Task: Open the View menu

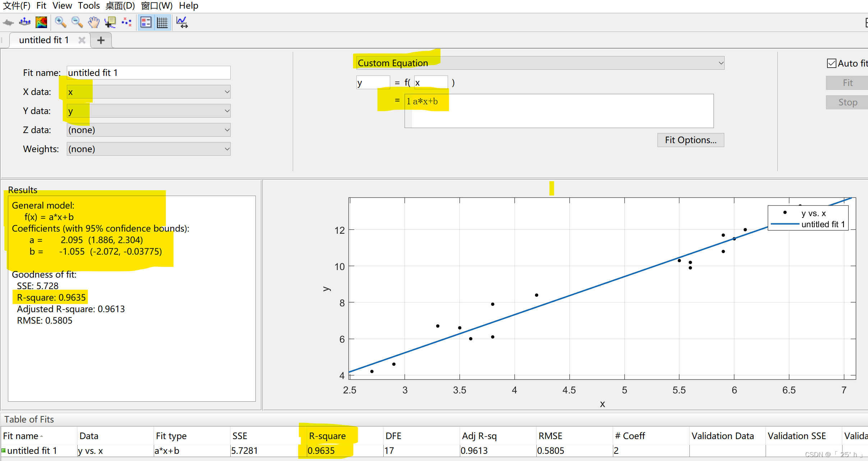Action: 62,6
